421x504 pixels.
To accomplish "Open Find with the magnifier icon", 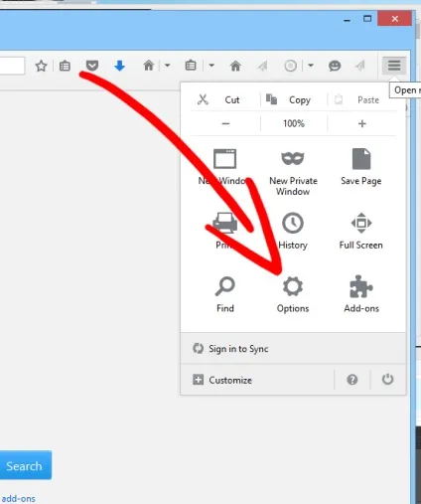I will click(x=225, y=286).
